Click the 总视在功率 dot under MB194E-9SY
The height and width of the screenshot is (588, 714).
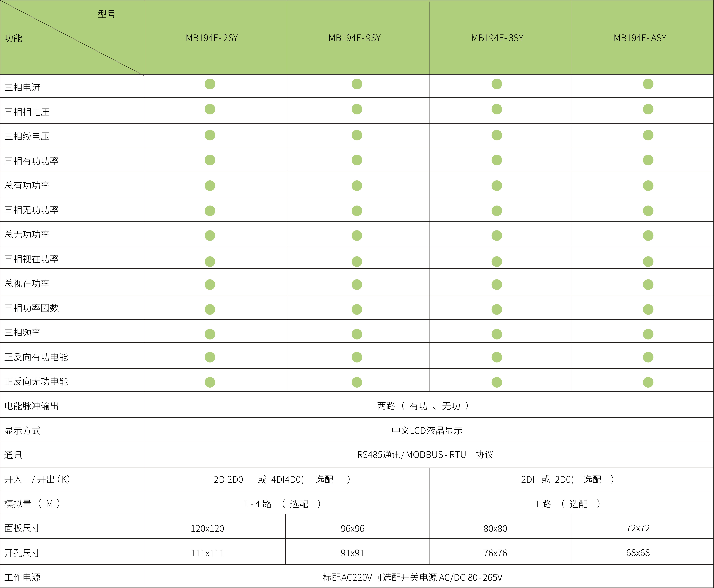click(x=357, y=285)
